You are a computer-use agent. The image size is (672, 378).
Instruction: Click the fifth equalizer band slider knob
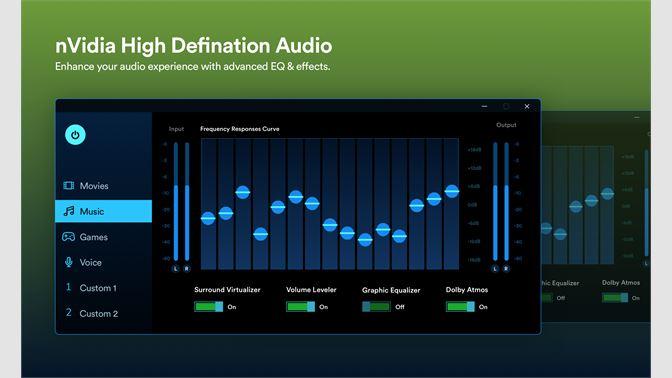(278, 207)
